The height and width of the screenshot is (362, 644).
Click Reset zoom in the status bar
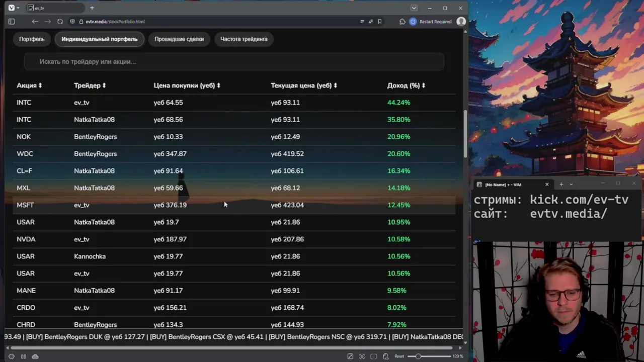click(399, 356)
